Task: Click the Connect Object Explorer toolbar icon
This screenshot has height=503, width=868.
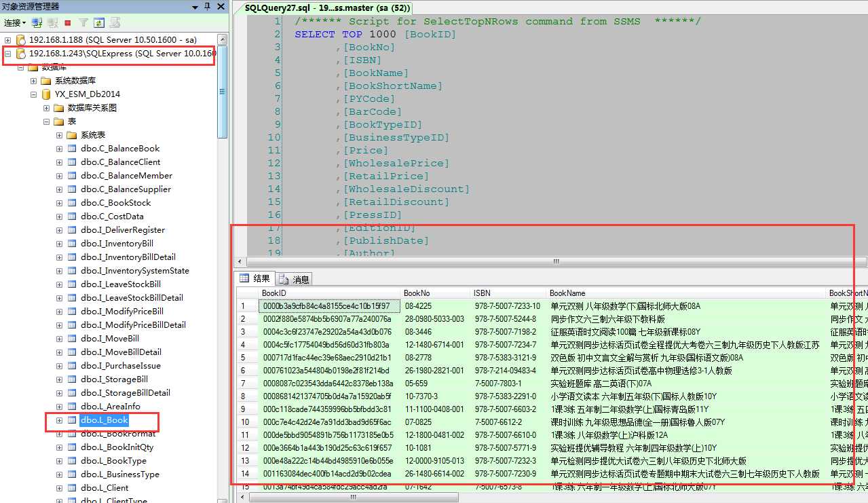Action: [37, 23]
